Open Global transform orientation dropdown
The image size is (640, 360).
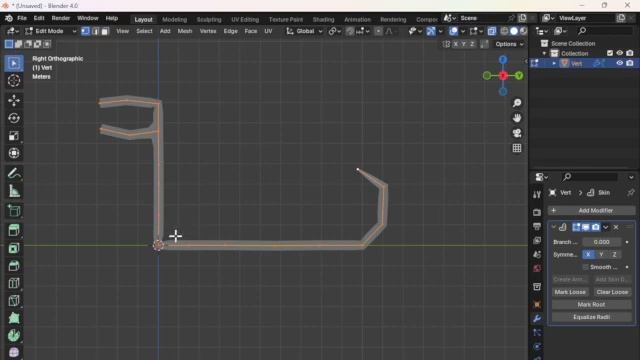click(304, 31)
